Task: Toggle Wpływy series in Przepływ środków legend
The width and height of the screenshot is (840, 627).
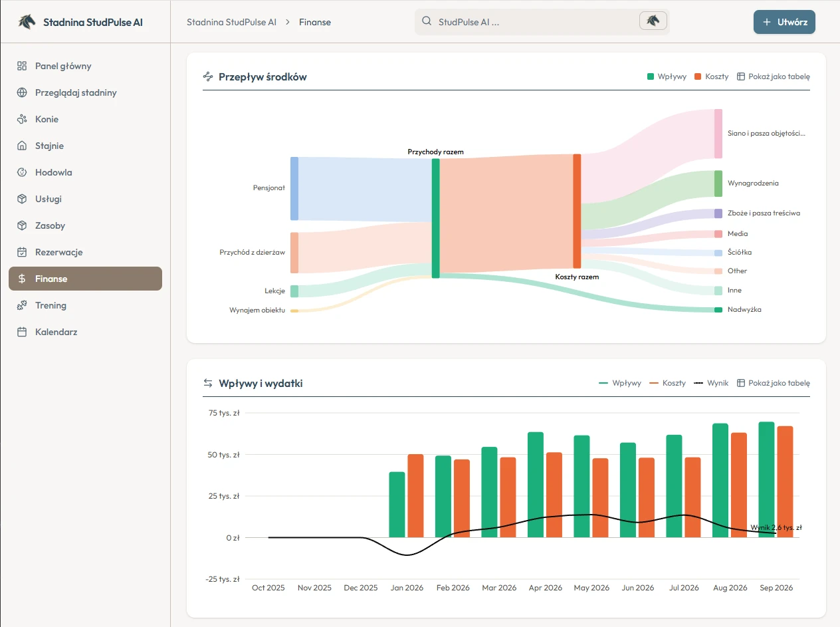Action: point(667,76)
